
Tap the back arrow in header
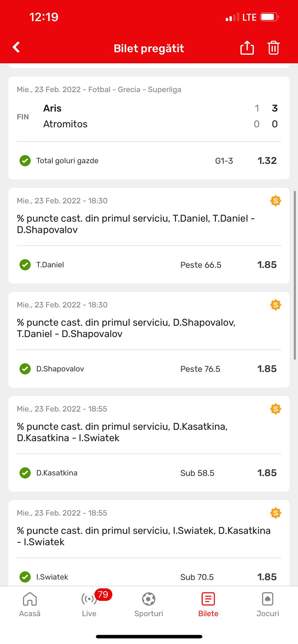[x=16, y=47]
